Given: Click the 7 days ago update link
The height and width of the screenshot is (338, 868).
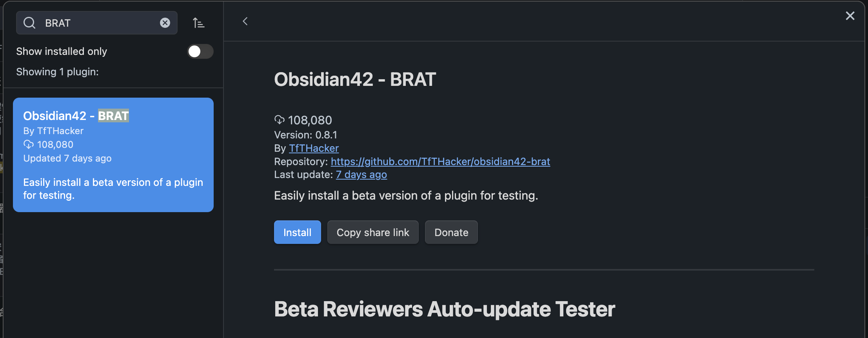Looking at the screenshot, I should click(x=361, y=174).
